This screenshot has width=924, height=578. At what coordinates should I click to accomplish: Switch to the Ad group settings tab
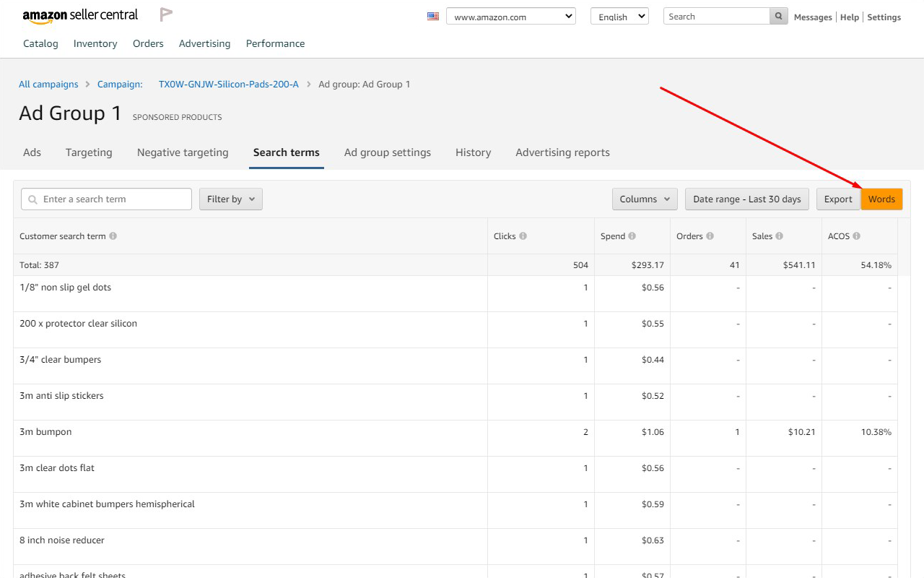pos(388,152)
